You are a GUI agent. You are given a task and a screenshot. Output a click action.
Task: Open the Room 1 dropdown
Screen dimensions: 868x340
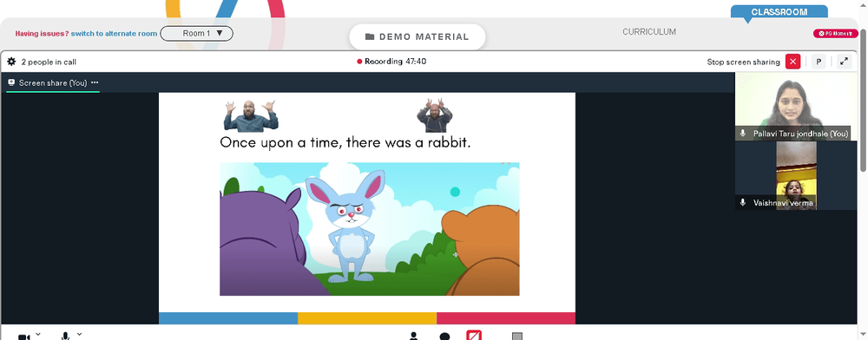coord(196,34)
